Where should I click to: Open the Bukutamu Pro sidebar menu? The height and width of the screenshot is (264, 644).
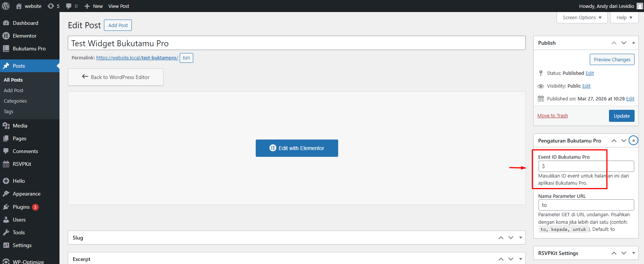coord(30,49)
